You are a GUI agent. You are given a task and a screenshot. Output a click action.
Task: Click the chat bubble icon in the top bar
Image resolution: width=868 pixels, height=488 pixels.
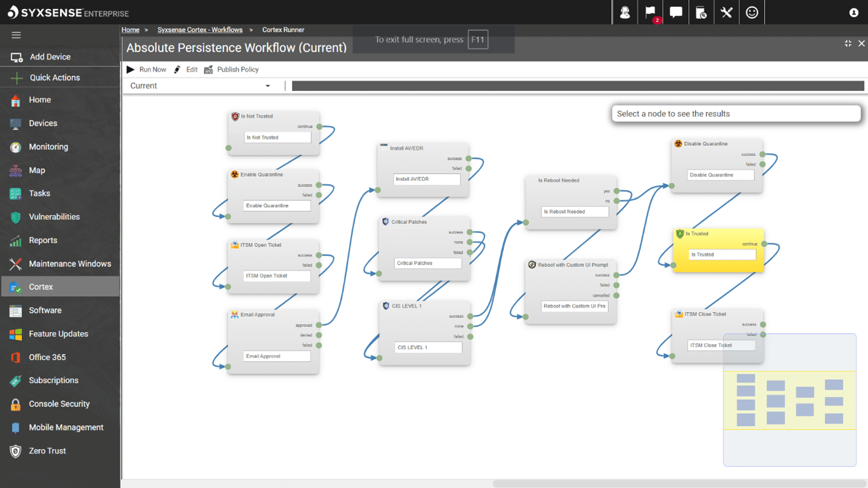point(676,12)
